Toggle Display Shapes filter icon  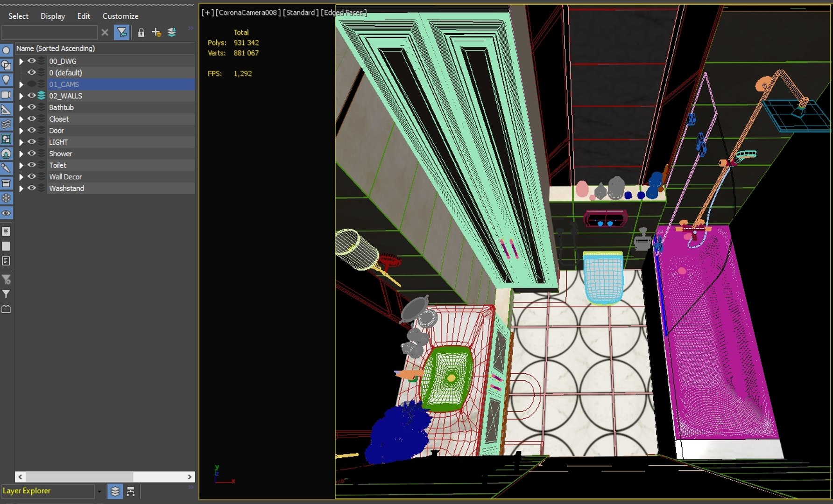[6, 65]
